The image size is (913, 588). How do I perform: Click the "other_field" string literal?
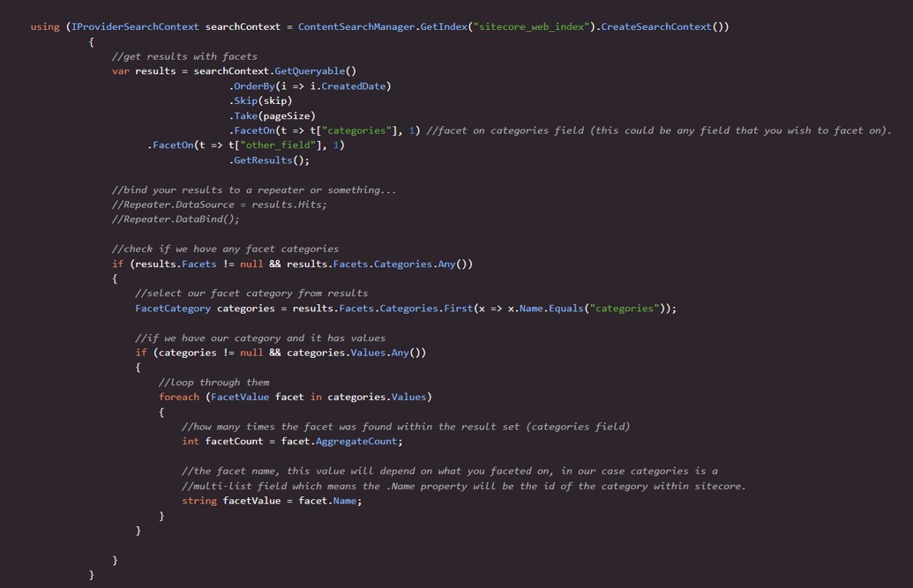point(278,145)
